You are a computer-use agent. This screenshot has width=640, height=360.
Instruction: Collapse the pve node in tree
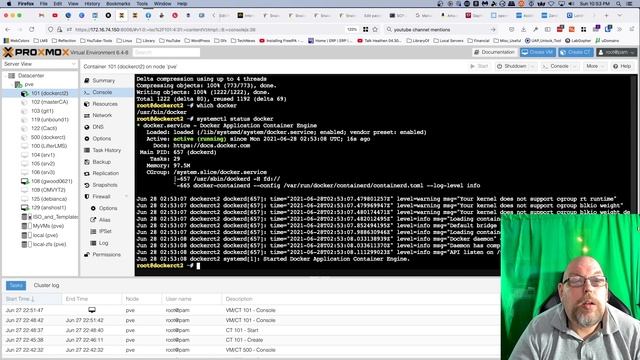[11, 84]
